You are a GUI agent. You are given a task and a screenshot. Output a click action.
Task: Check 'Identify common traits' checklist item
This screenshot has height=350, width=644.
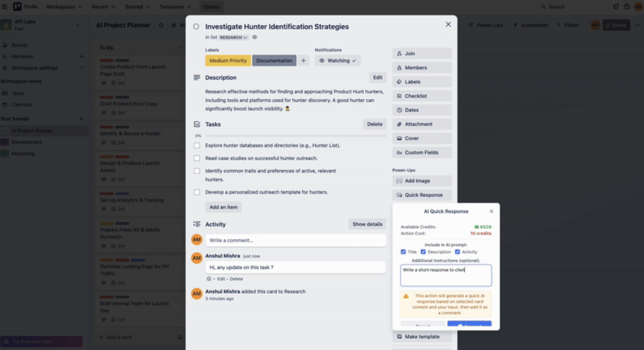tap(197, 171)
